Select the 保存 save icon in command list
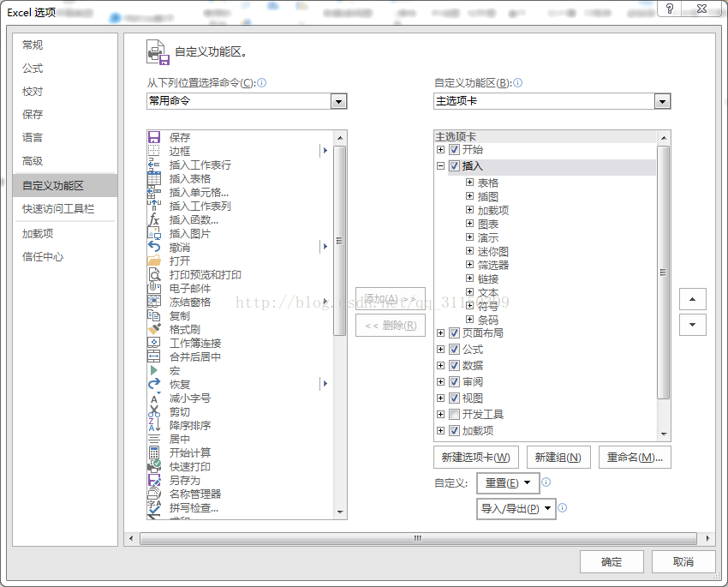728x587 pixels. pyautogui.click(x=154, y=137)
